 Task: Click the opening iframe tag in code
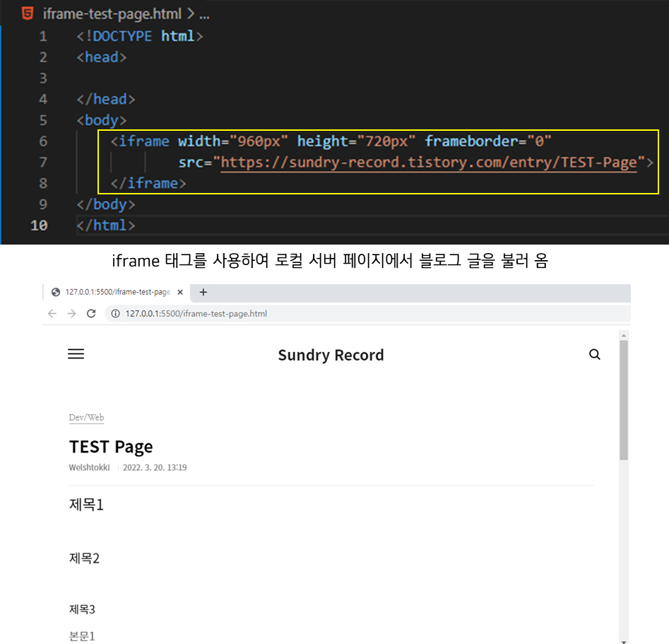[x=139, y=141]
